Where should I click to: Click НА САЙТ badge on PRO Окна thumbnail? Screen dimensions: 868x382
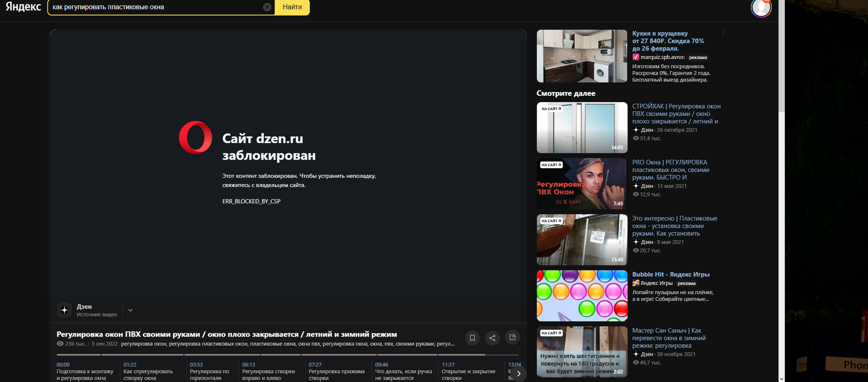[x=551, y=165]
